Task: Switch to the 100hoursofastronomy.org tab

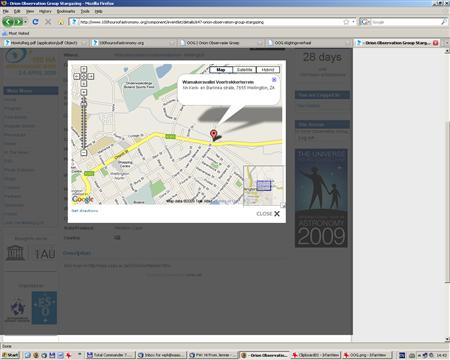Action: point(121,43)
